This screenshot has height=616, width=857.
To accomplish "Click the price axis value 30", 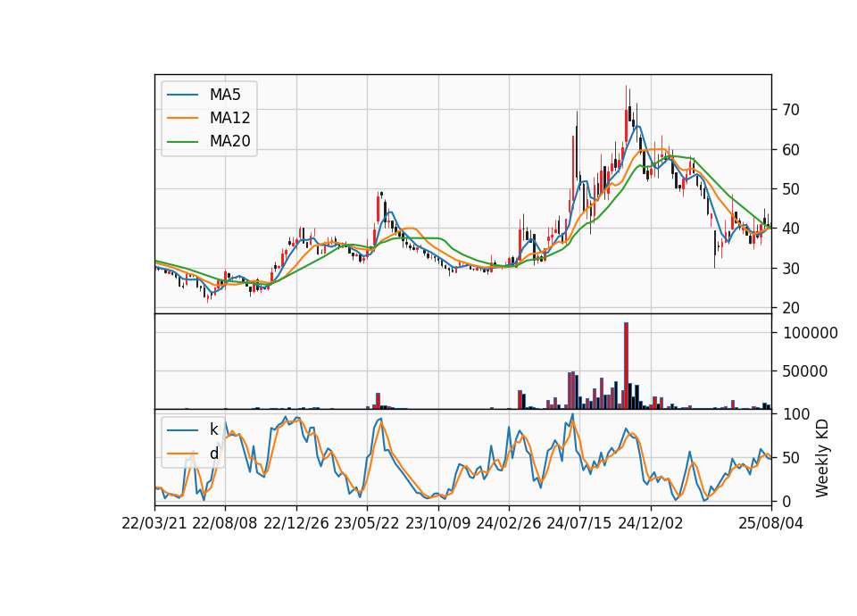I will [791, 269].
